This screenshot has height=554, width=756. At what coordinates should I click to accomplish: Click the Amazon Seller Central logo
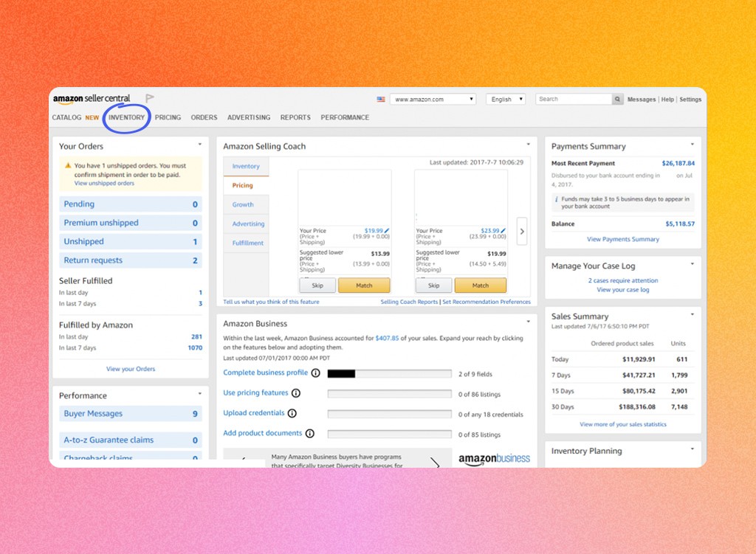pos(92,99)
